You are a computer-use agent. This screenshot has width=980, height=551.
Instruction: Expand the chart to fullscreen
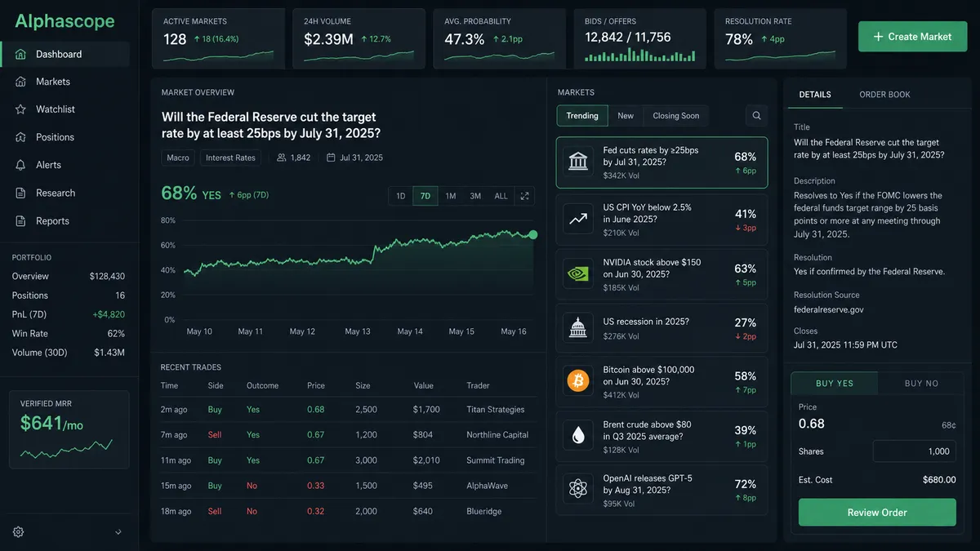pos(524,196)
